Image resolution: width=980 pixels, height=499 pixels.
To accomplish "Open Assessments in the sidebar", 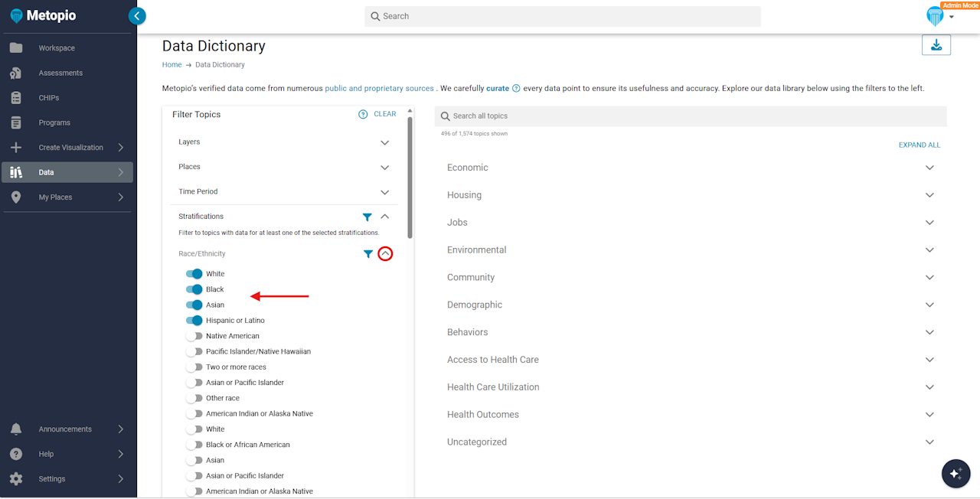I will click(x=67, y=73).
